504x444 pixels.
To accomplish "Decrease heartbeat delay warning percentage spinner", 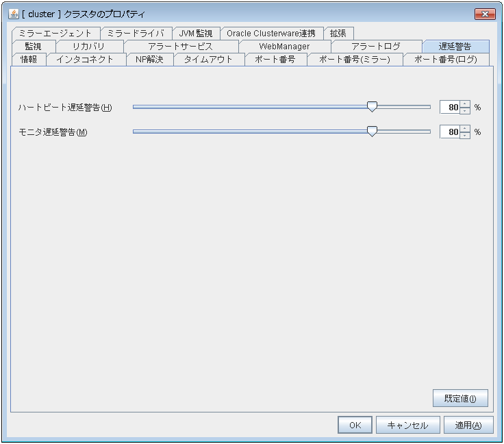I will tap(465, 111).
